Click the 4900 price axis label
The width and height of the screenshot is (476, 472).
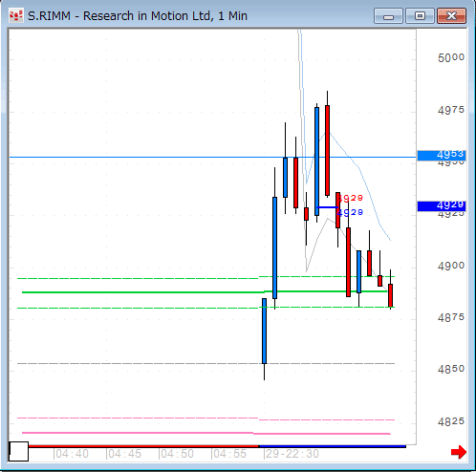pos(451,266)
